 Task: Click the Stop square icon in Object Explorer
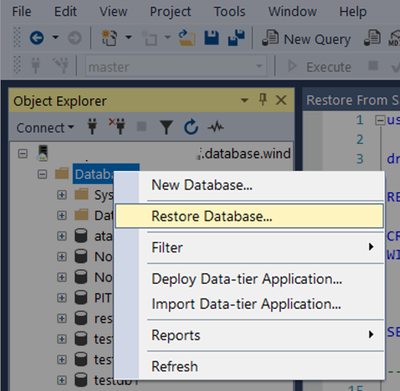click(142, 126)
